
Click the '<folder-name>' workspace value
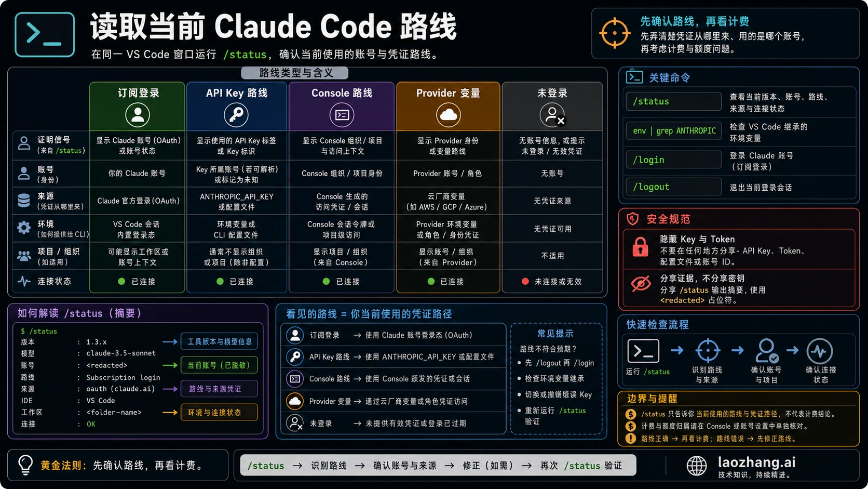[x=114, y=412]
